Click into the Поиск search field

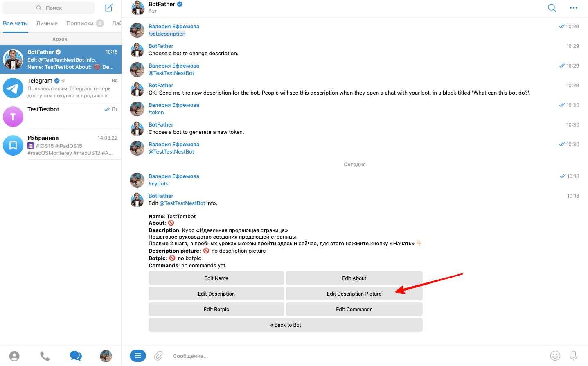click(49, 8)
